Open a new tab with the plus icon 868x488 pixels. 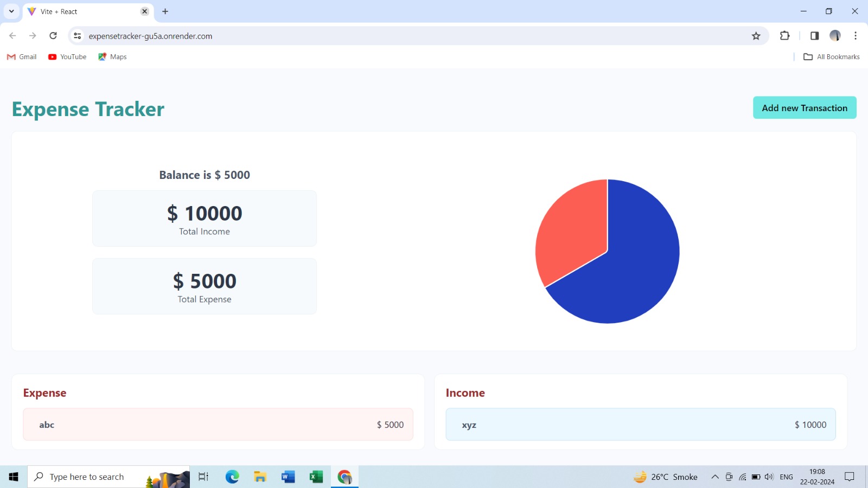click(165, 11)
